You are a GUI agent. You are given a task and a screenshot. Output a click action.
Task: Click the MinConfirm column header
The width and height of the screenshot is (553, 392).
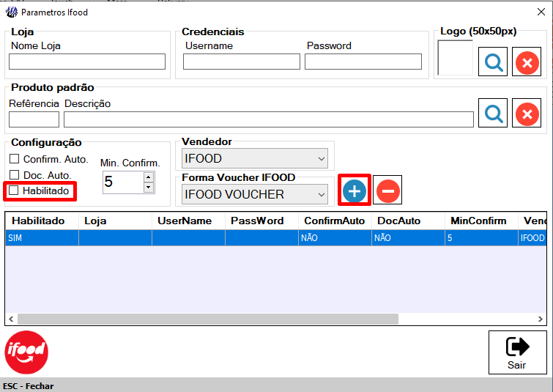click(481, 221)
